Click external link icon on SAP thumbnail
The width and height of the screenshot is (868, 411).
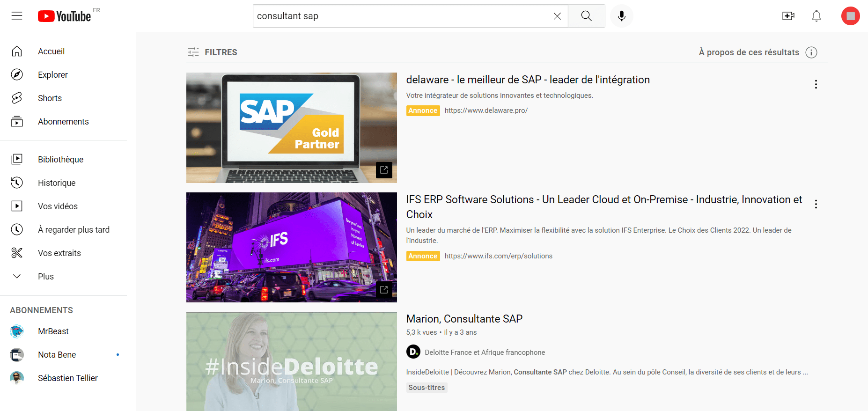coord(384,170)
